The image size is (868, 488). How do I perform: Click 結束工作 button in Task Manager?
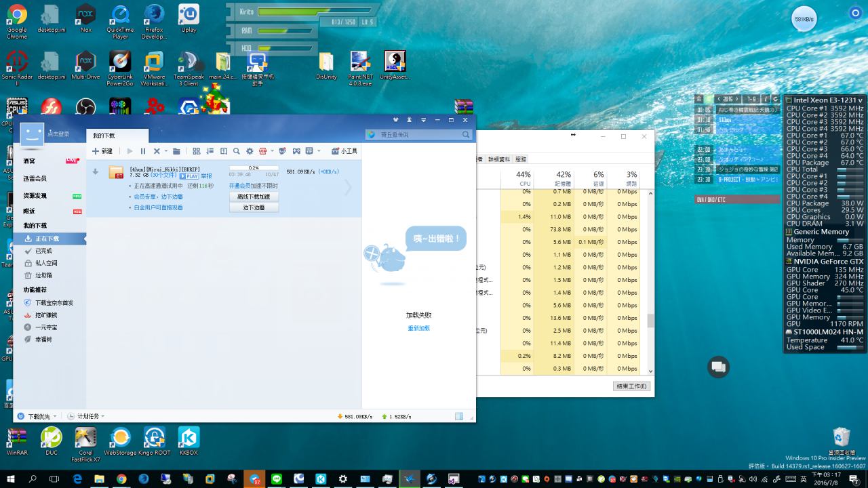pos(631,386)
